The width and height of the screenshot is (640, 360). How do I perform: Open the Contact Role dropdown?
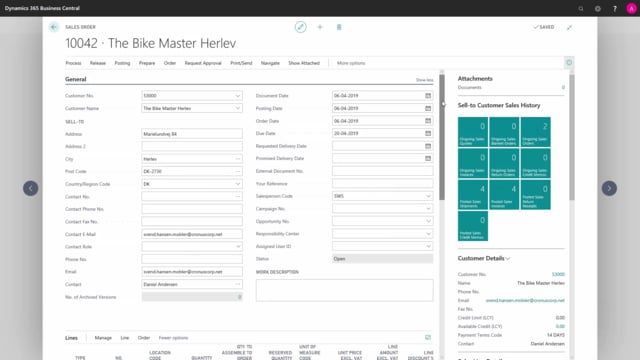tap(238, 247)
